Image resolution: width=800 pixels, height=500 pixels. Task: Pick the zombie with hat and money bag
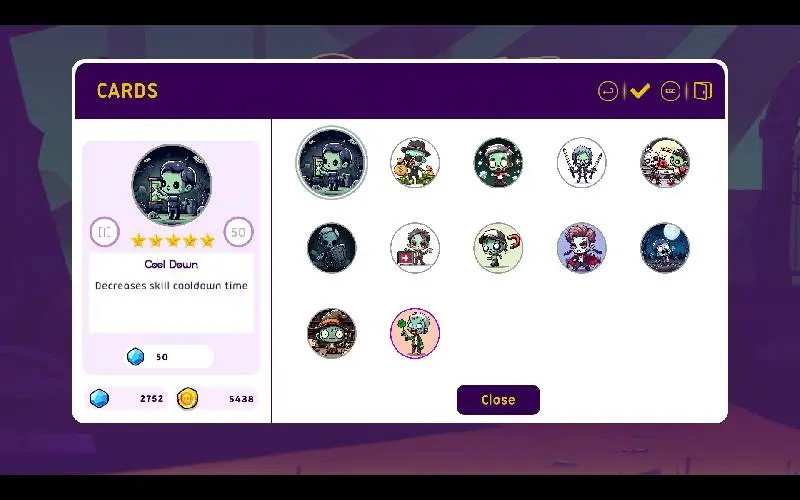tap(415, 162)
